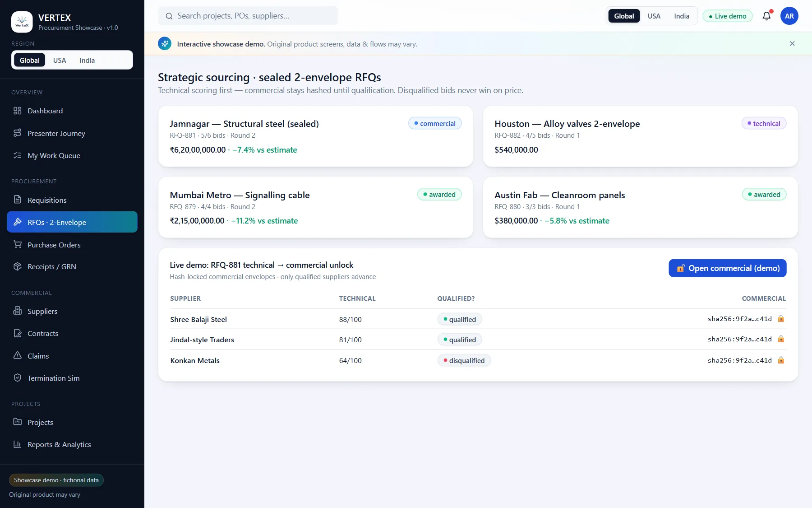
Task: Click the search projects input field
Action: click(248, 16)
